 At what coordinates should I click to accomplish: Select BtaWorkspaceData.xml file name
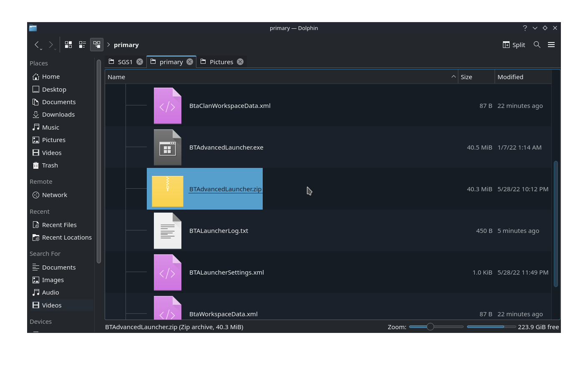pos(224,314)
